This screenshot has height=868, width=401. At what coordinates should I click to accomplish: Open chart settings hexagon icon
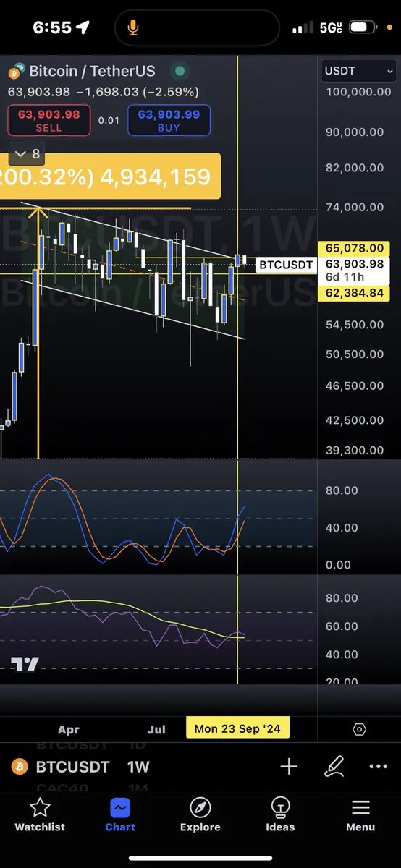[360, 729]
